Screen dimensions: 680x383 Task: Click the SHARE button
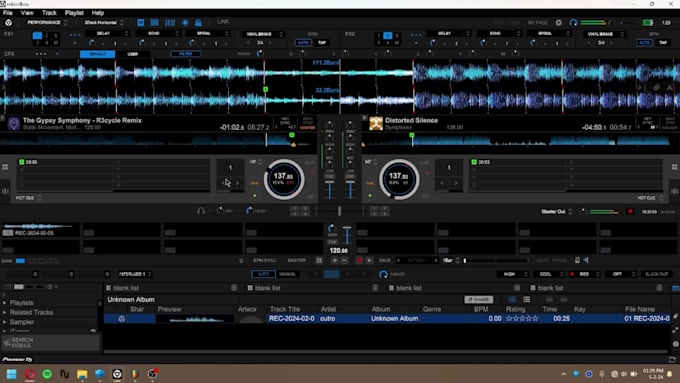pyautogui.click(x=479, y=299)
